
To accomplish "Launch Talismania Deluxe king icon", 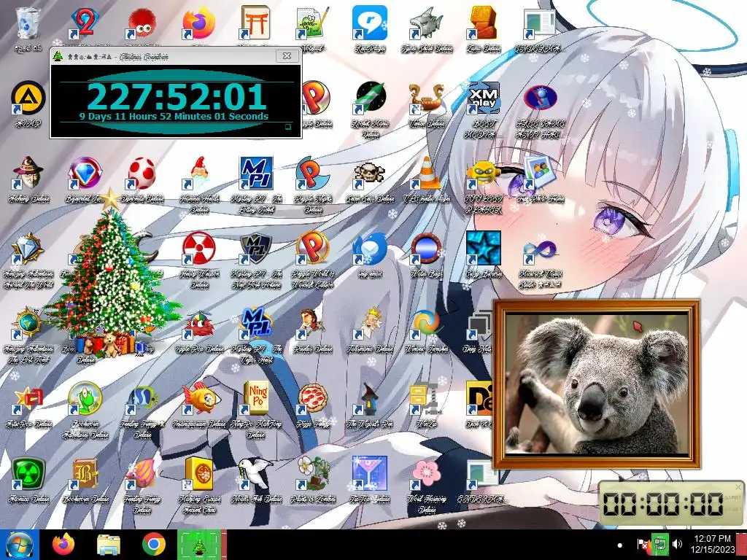I will (x=370, y=323).
